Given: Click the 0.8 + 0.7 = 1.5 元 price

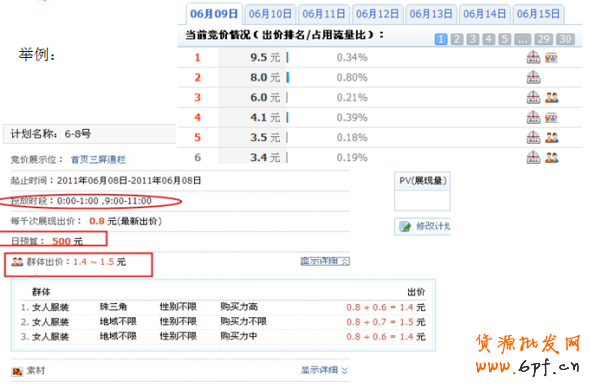Looking at the screenshot, I should pos(386,322).
